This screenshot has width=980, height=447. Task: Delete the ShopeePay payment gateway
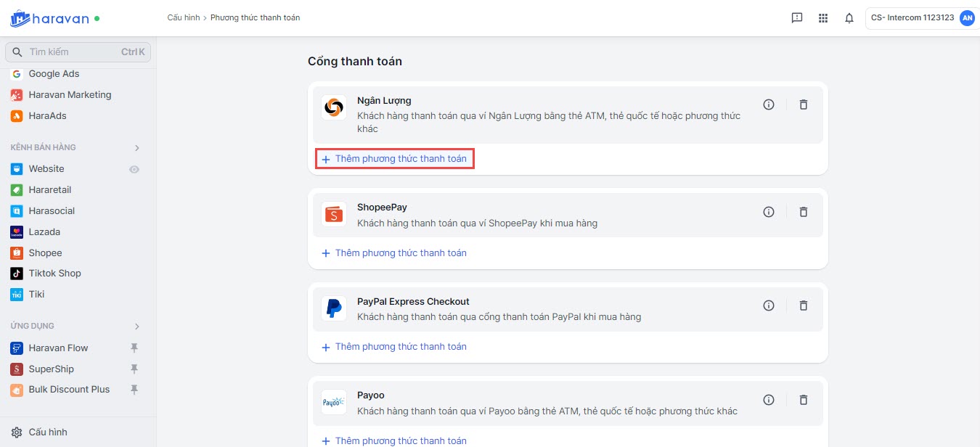(x=804, y=212)
